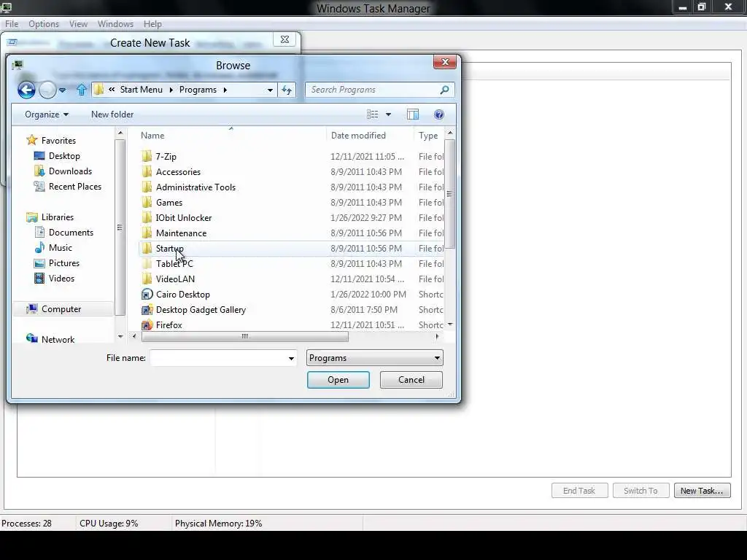This screenshot has width=747, height=560.
Task: Select the Startup folder icon
Action: coord(147,248)
